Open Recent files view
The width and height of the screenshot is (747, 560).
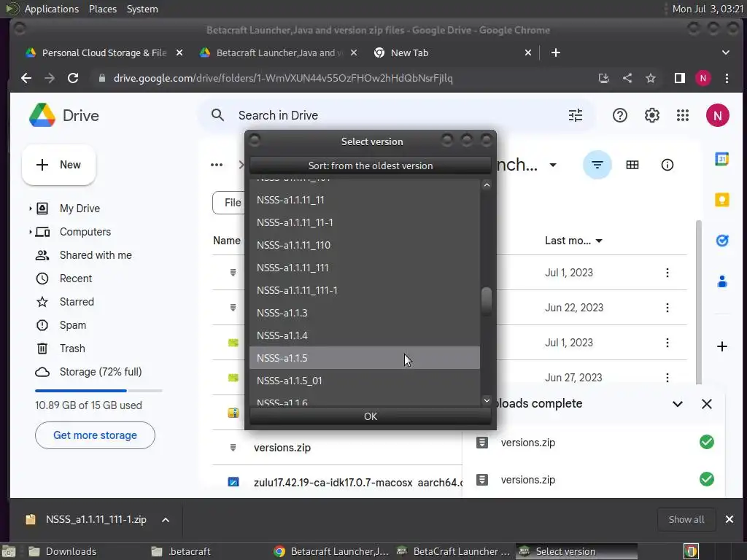click(x=75, y=279)
